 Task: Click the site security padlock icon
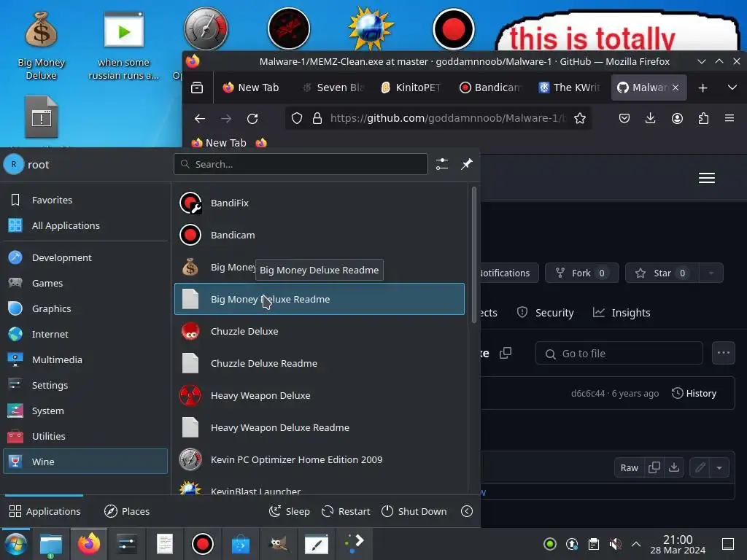pyautogui.click(x=317, y=118)
